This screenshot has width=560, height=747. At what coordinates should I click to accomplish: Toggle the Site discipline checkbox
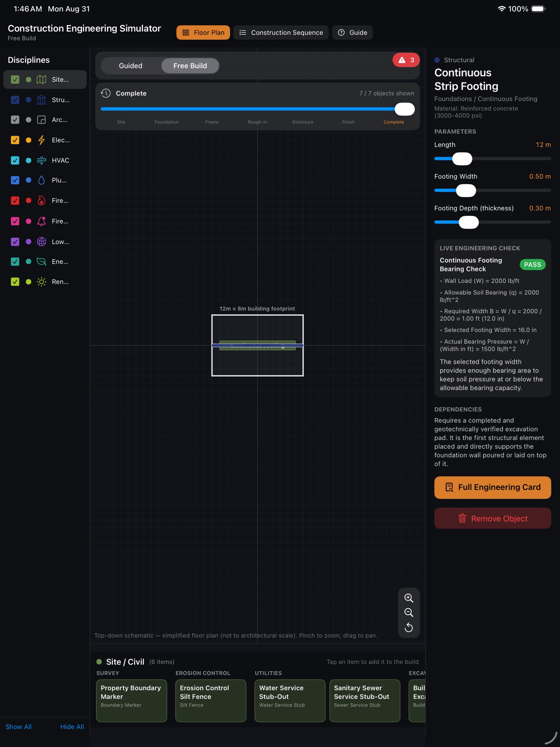click(x=15, y=79)
